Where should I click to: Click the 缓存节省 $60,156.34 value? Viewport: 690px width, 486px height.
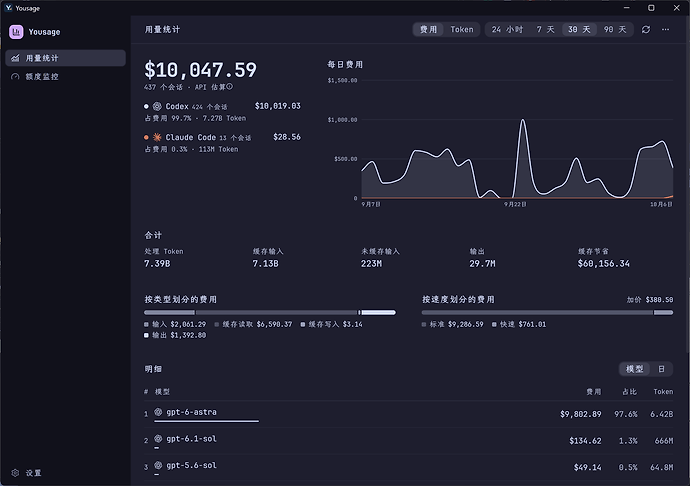coord(604,264)
